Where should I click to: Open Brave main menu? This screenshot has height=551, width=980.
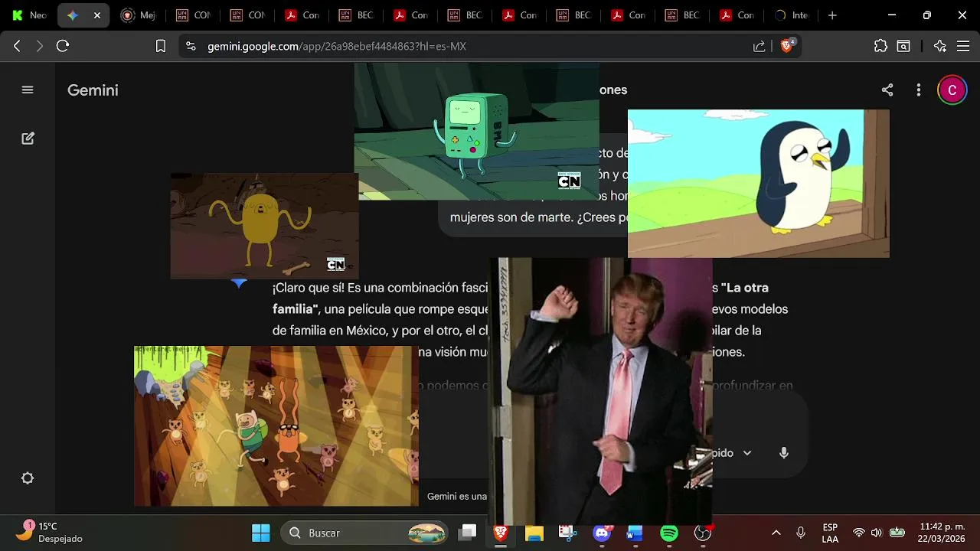pos(962,46)
